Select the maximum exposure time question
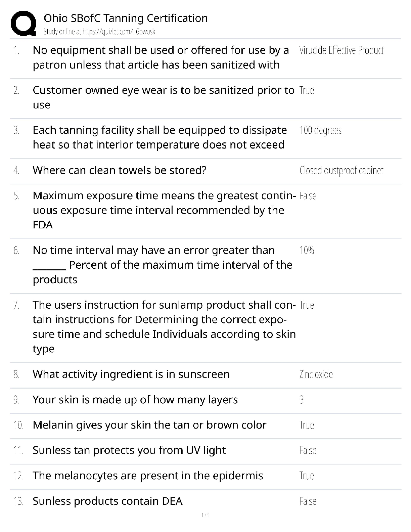411x532 pixels. coord(164,210)
